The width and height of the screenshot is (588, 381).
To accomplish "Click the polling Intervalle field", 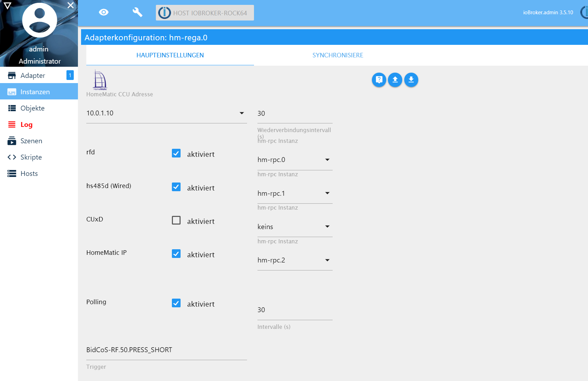I will [295, 310].
